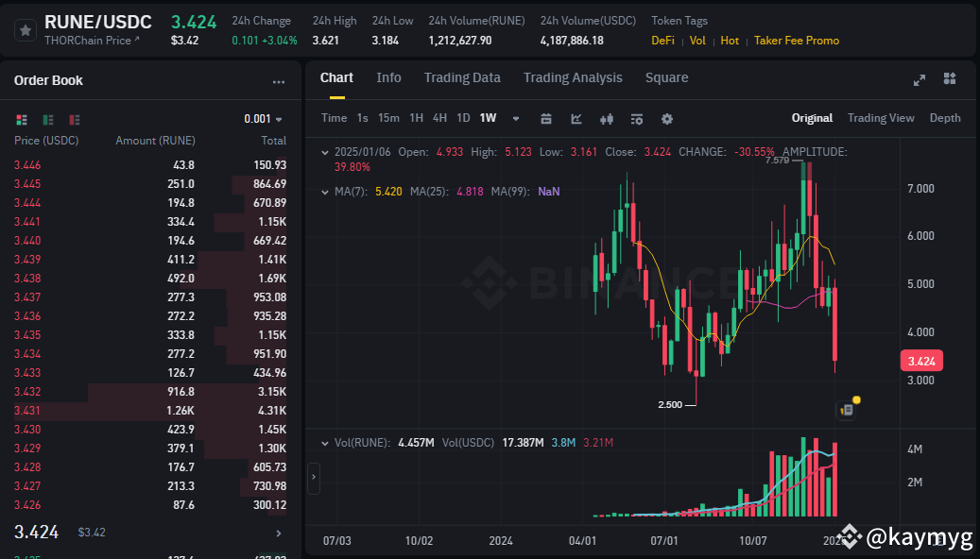Star RUNE/USDC as a favorite
The width and height of the screenshot is (980, 559).
26,30
